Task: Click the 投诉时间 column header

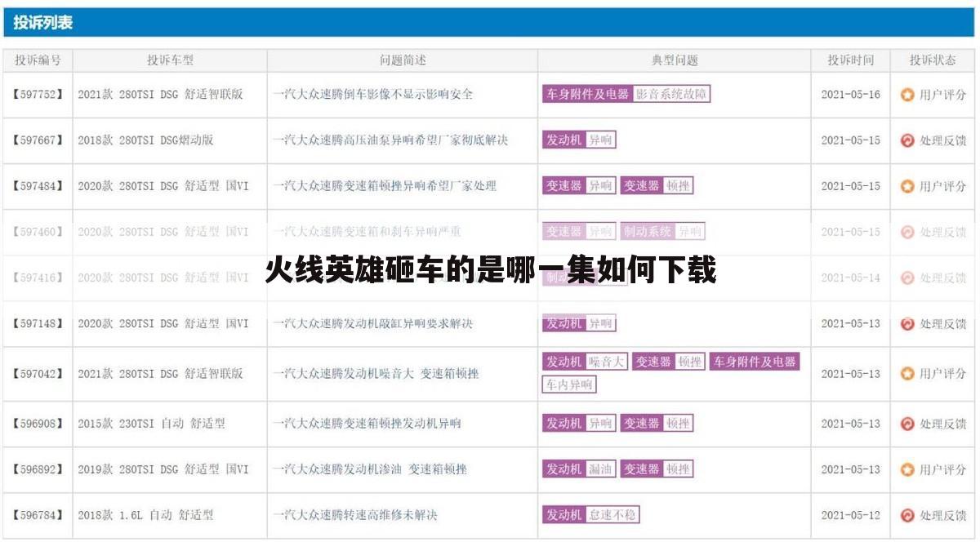Action: (850, 60)
